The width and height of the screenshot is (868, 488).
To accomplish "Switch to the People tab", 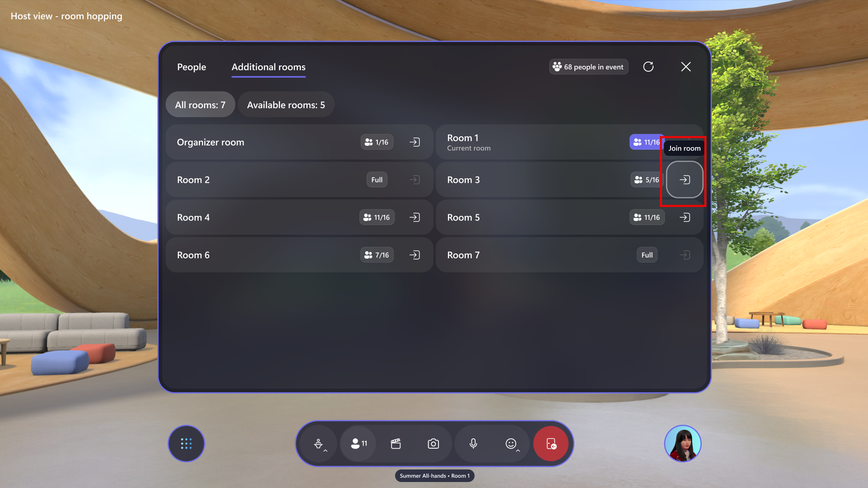I will click(x=191, y=67).
